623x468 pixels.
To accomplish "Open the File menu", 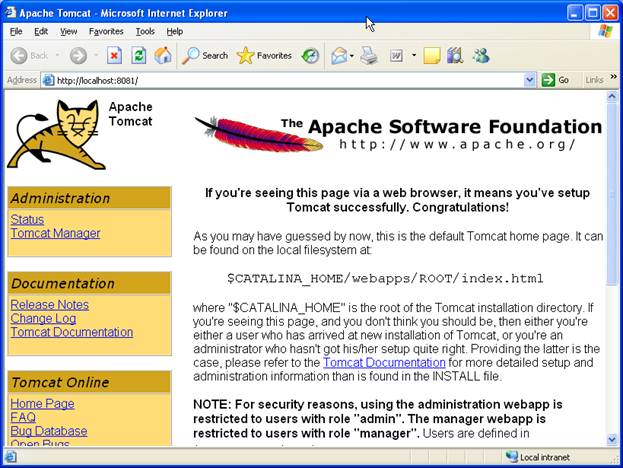I will tap(16, 31).
